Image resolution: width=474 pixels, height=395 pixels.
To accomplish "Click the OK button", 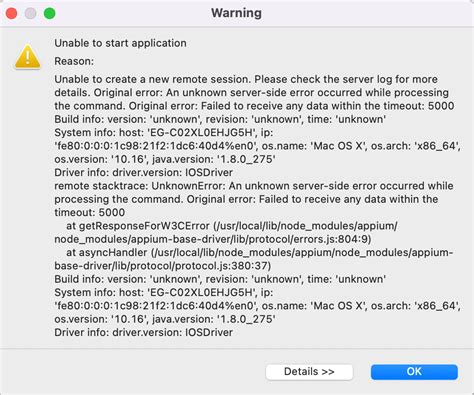I will pos(414,372).
